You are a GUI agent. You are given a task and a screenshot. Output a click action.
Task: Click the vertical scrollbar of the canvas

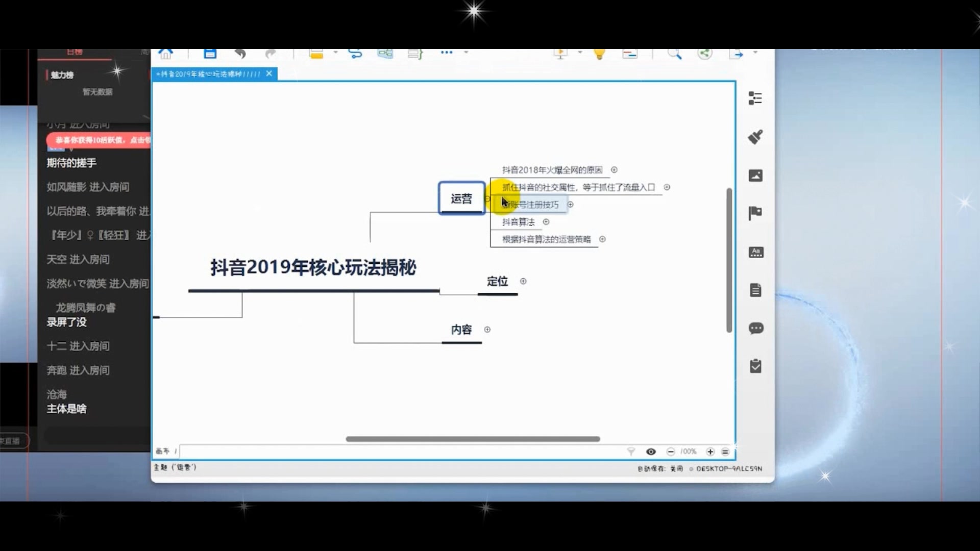click(729, 260)
